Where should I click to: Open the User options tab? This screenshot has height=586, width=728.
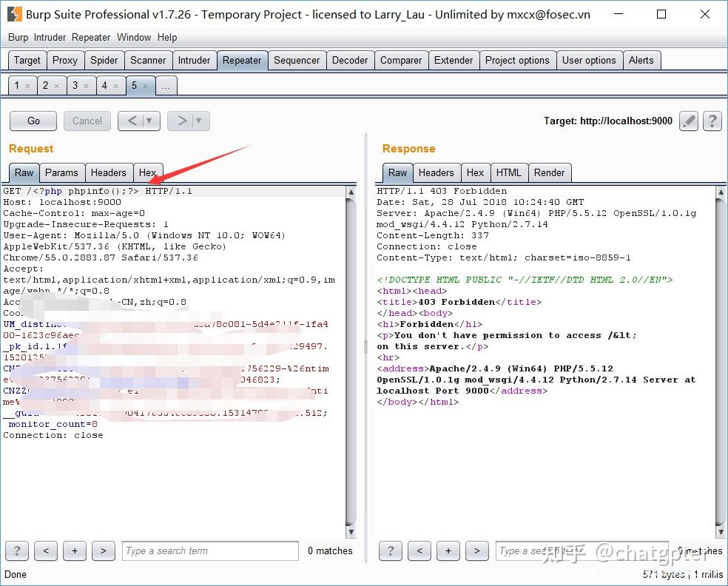click(589, 61)
